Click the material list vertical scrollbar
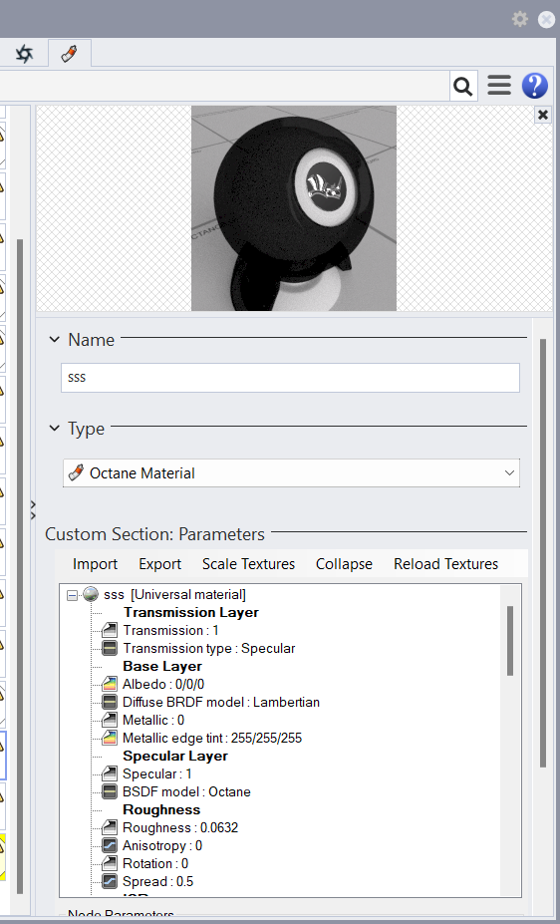This screenshot has width=560, height=924. click(20, 566)
